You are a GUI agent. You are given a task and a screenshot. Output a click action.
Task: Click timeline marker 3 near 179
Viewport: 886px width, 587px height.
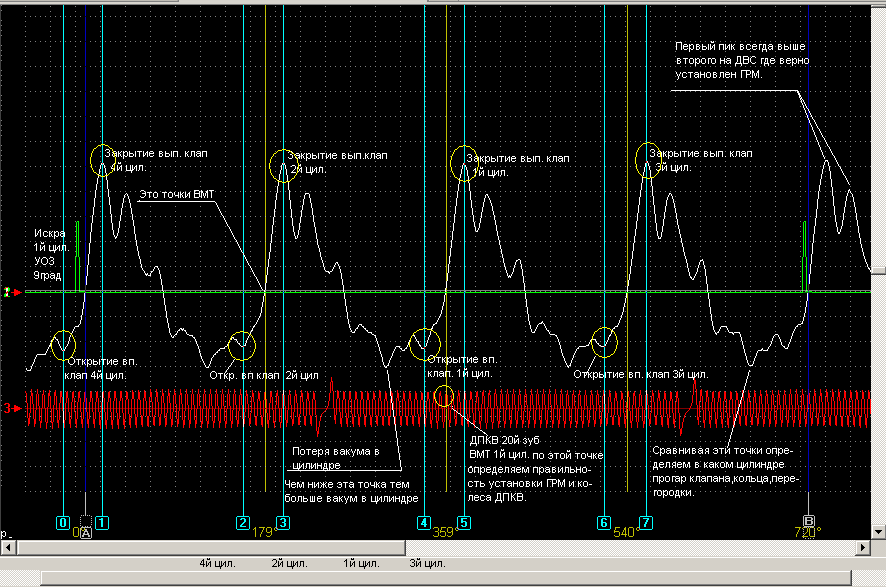[x=283, y=522]
